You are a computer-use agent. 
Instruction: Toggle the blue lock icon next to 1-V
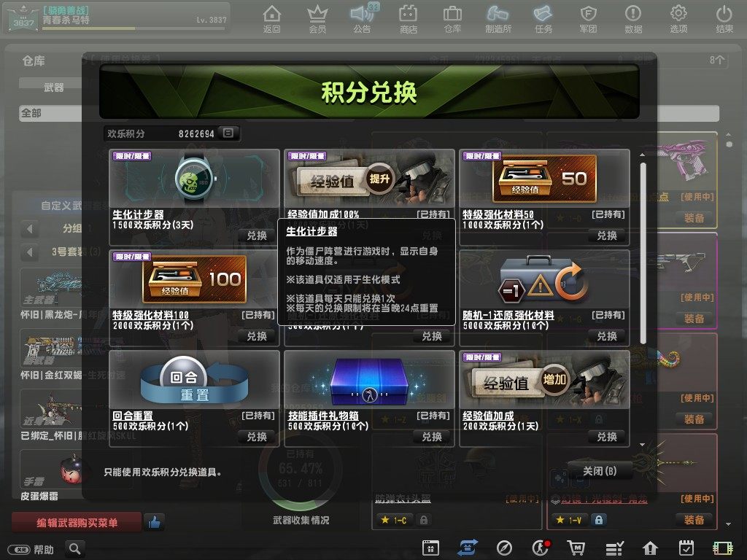click(598, 520)
